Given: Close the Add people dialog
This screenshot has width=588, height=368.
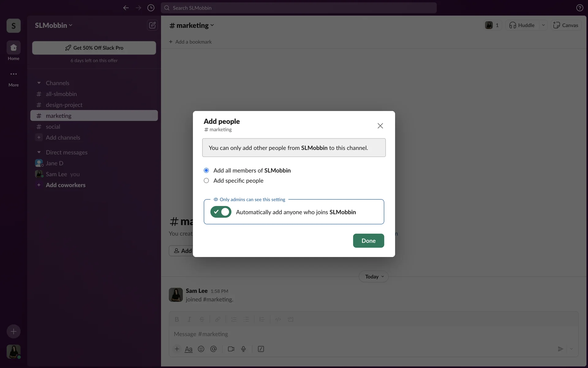Looking at the screenshot, I should [380, 126].
